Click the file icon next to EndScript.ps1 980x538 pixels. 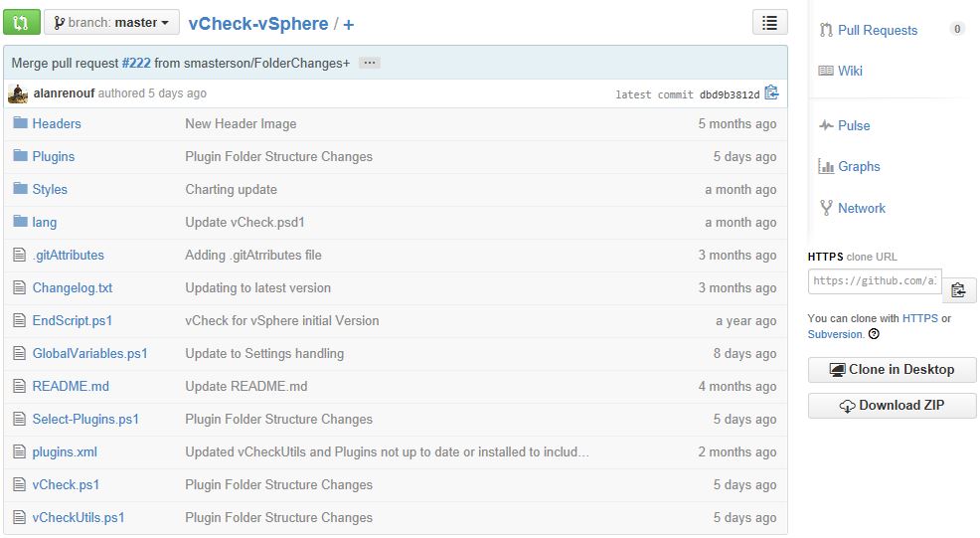point(20,320)
